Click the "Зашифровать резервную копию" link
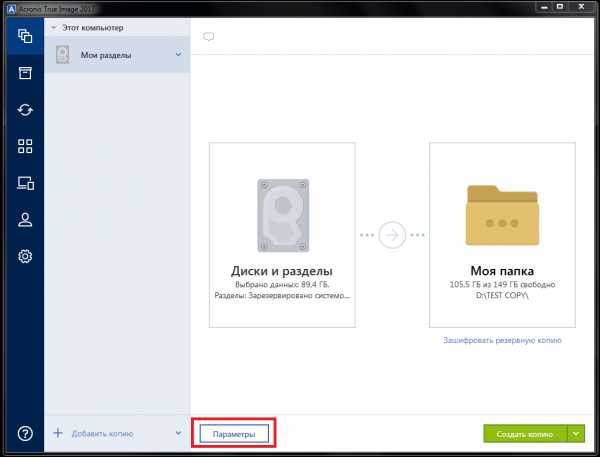The image size is (600, 457). coord(502,340)
